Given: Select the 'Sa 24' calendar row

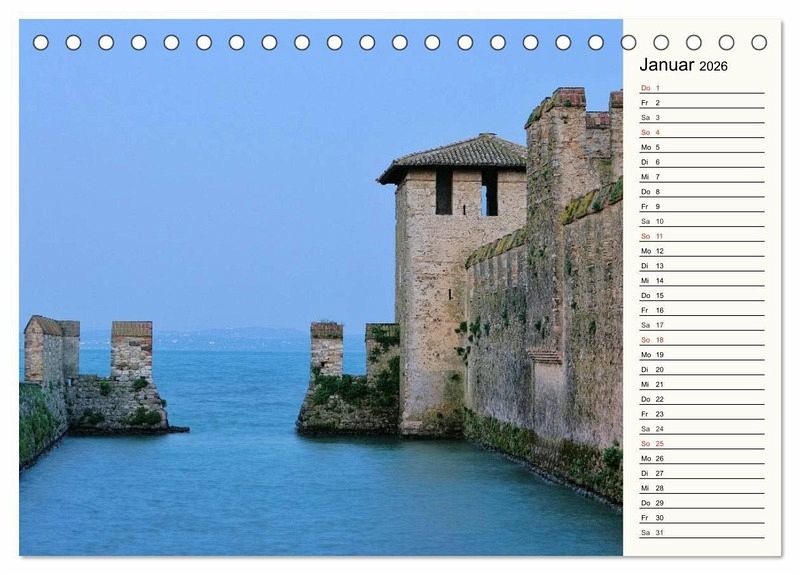Looking at the screenshot, I should tap(702, 428).
